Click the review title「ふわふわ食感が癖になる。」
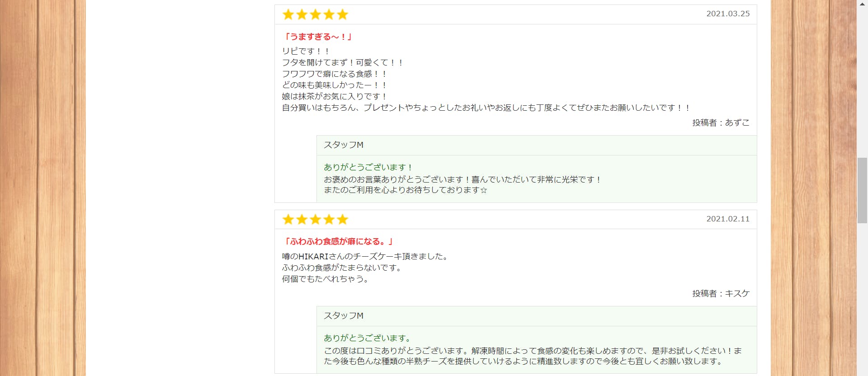The height and width of the screenshot is (376, 868). coord(338,241)
